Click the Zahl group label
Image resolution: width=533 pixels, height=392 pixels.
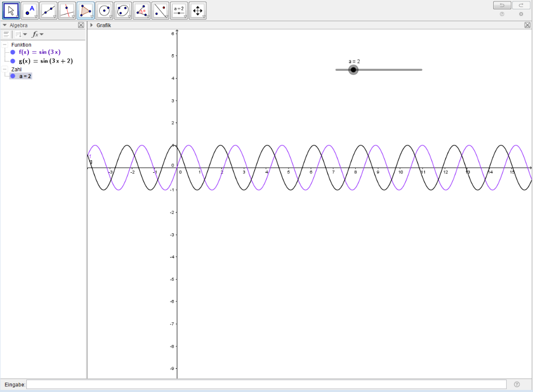click(x=17, y=69)
